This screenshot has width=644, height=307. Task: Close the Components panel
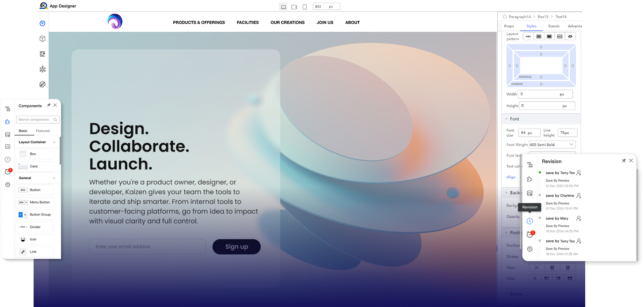point(55,105)
